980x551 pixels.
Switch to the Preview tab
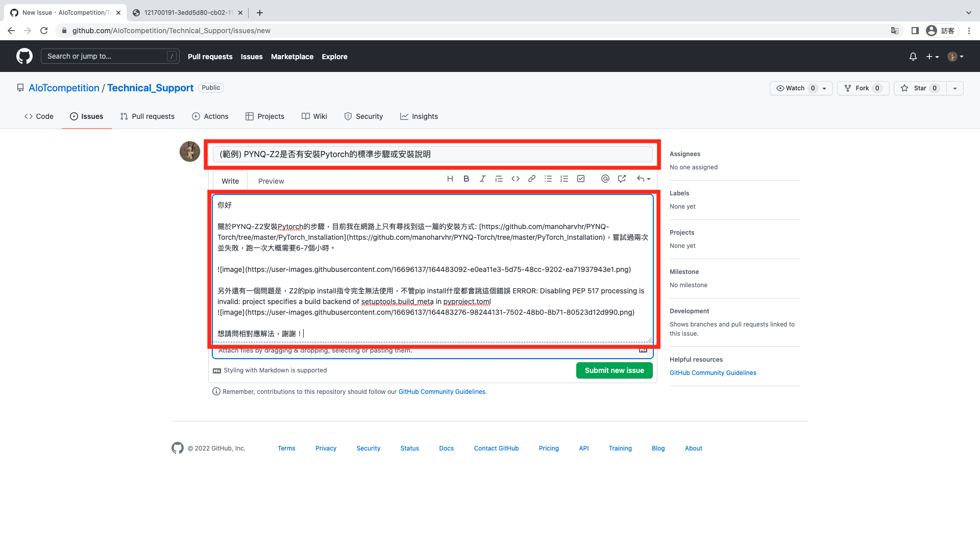point(271,181)
